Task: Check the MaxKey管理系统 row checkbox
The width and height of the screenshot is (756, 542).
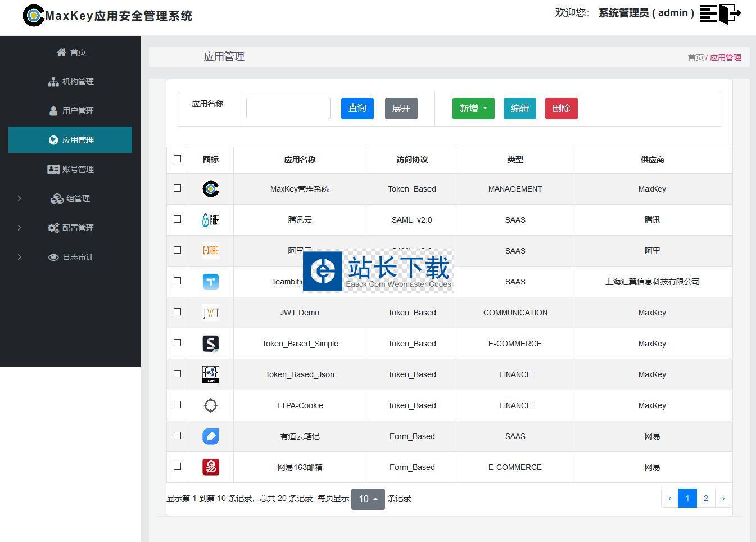Action: click(x=177, y=188)
